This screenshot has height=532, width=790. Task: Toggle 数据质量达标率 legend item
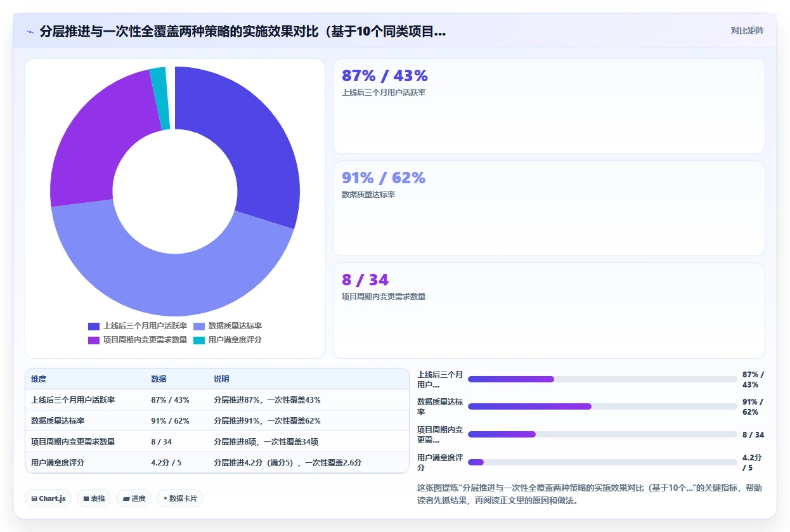click(x=228, y=326)
